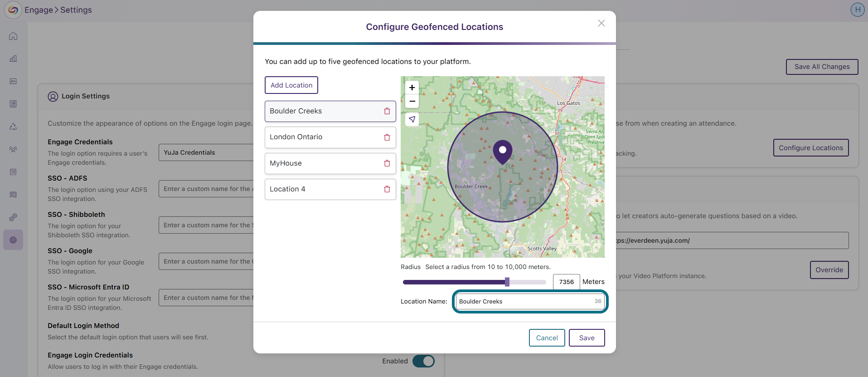868x377 pixels.
Task: Open the bar chart analytics sidebar icon
Action: coord(13,59)
